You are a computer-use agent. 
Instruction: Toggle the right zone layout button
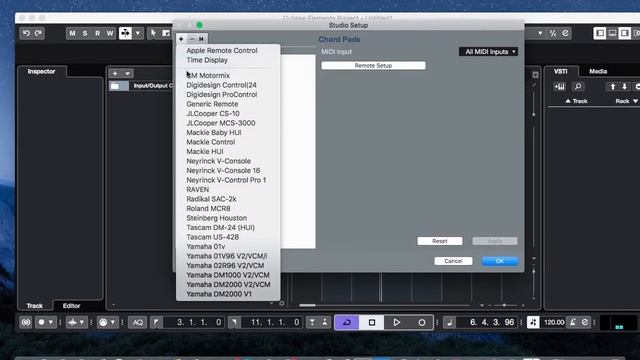pyautogui.click(x=624, y=33)
